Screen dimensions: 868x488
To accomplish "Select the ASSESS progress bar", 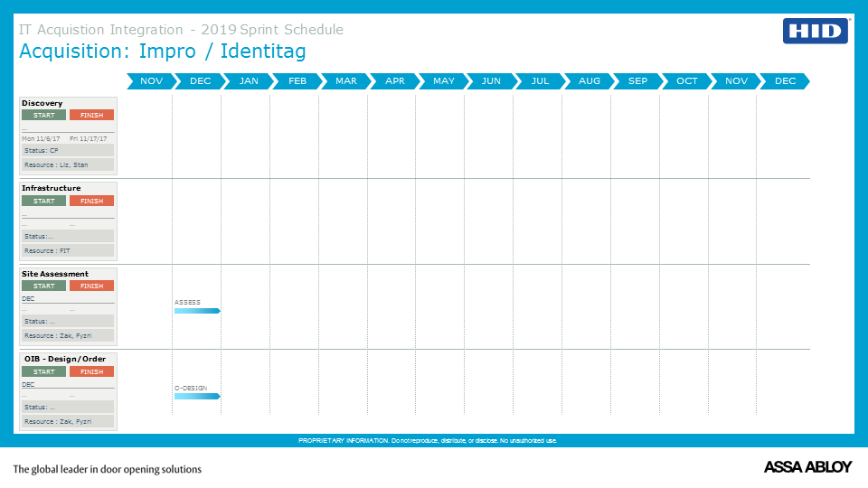I will point(198,311).
